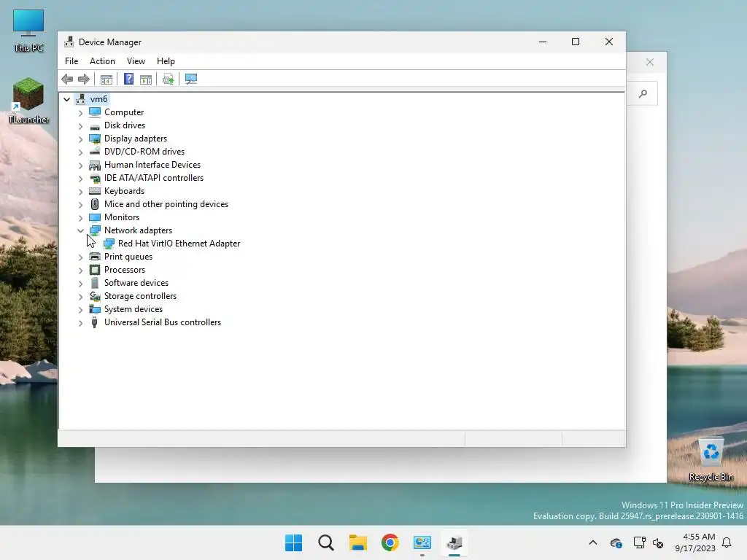The height and width of the screenshot is (560, 747).
Task: Select the Recycle Bin desktop icon
Action: tap(711, 459)
